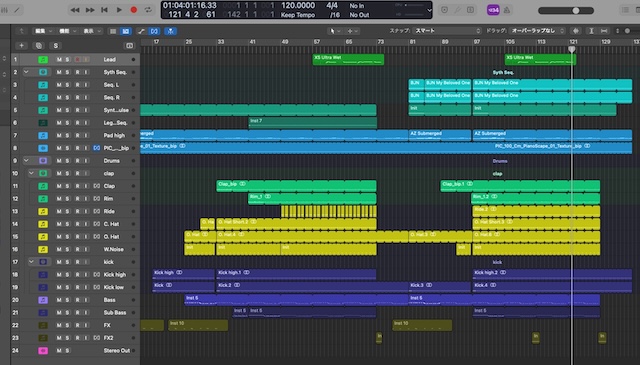Click the yellow Ride track icon
Image resolution: width=640 pixels, height=365 pixels.
click(x=43, y=211)
